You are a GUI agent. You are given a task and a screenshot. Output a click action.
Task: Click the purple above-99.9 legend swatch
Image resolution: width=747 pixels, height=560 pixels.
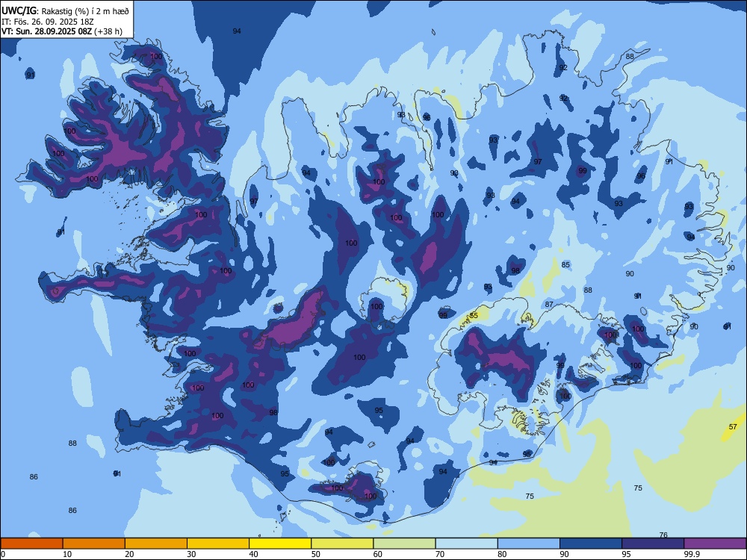(715, 544)
